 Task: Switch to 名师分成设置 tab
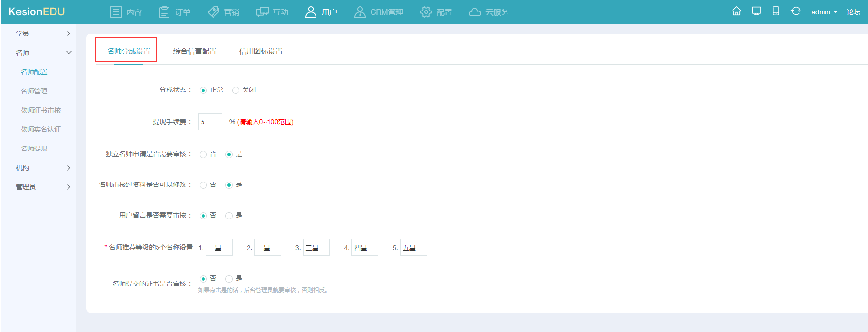tap(129, 51)
